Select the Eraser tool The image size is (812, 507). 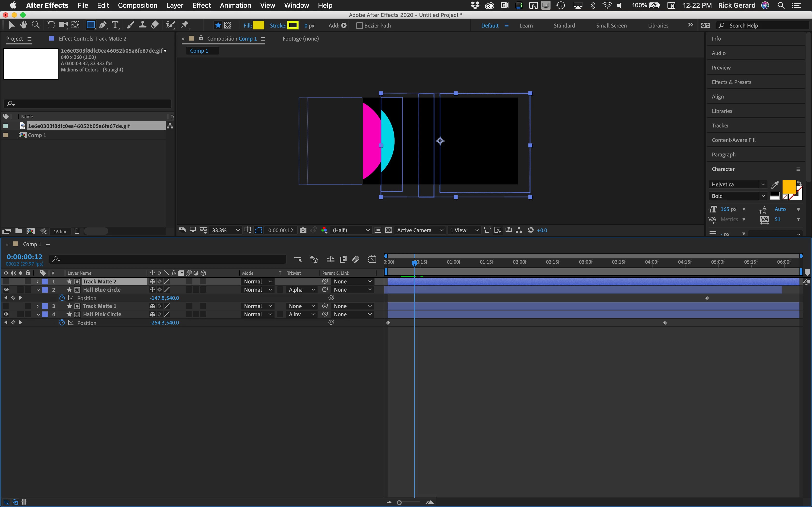coord(155,25)
